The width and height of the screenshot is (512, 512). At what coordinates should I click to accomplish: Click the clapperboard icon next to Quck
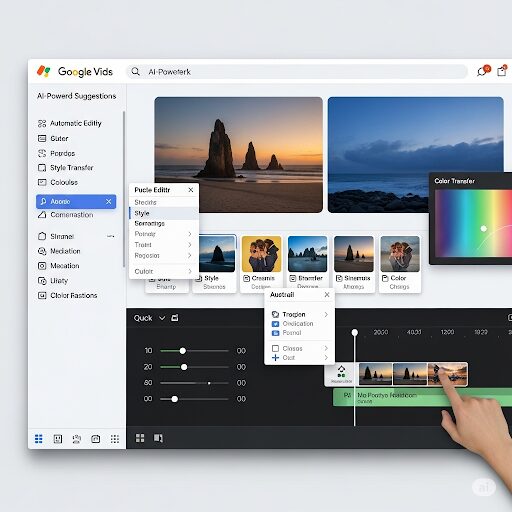pos(175,318)
